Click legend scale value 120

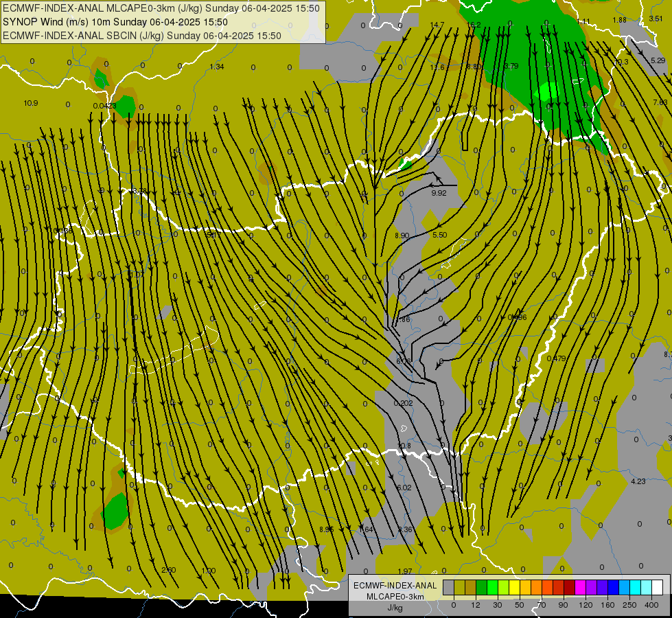tap(586, 605)
